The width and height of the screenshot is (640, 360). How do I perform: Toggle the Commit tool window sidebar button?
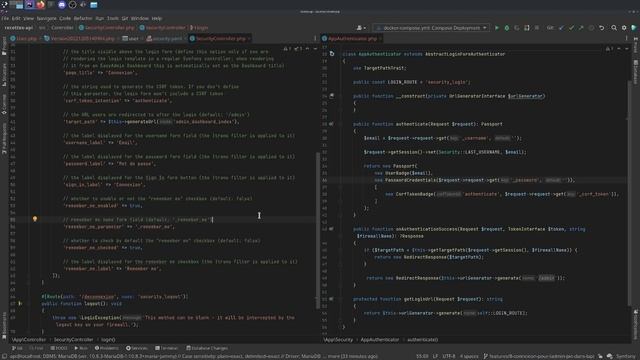[4, 104]
